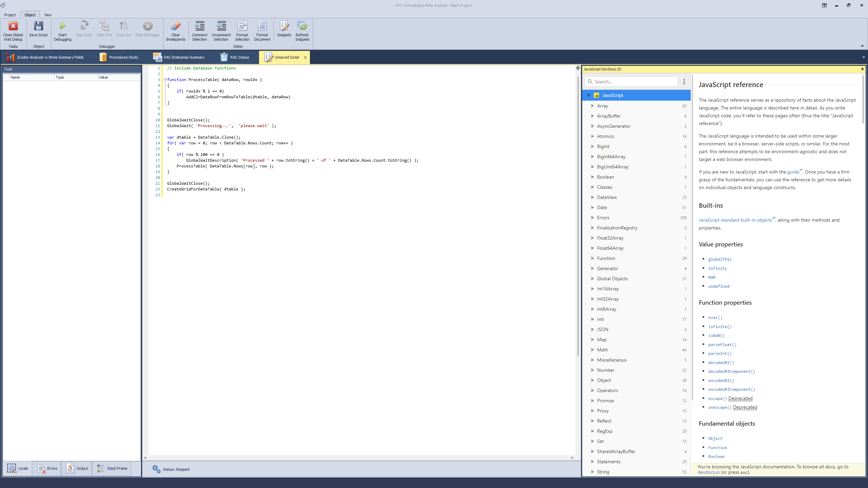Expand the Operators docs entry
868x488 pixels.
(x=592, y=390)
